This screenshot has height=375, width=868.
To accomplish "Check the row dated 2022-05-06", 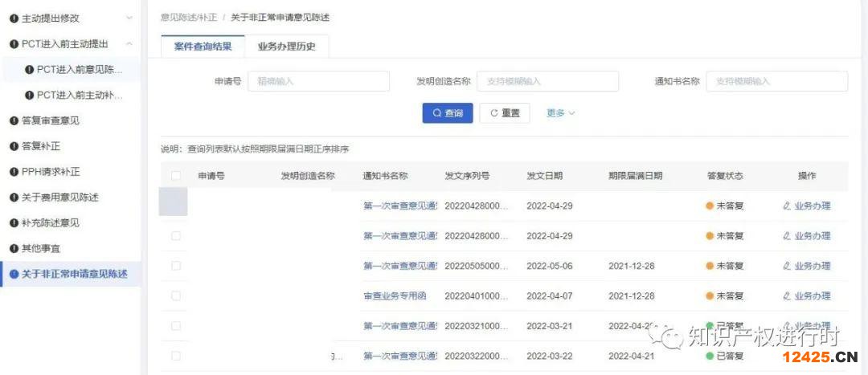I will [176, 266].
